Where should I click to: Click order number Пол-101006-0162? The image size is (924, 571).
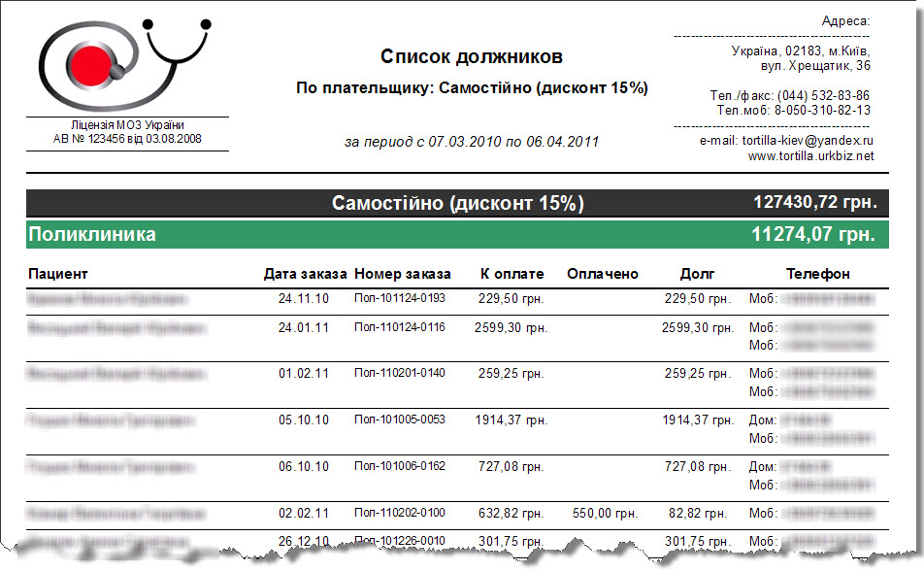point(400,466)
